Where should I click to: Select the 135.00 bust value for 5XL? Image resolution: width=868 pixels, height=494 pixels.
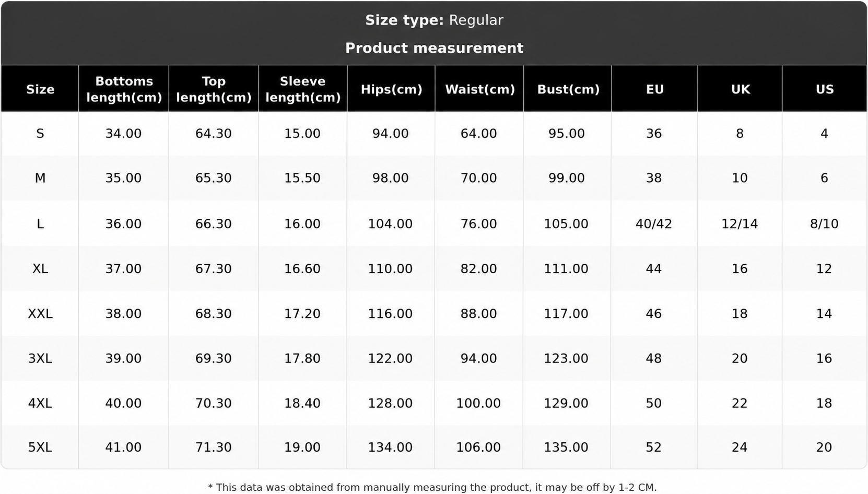tap(566, 448)
